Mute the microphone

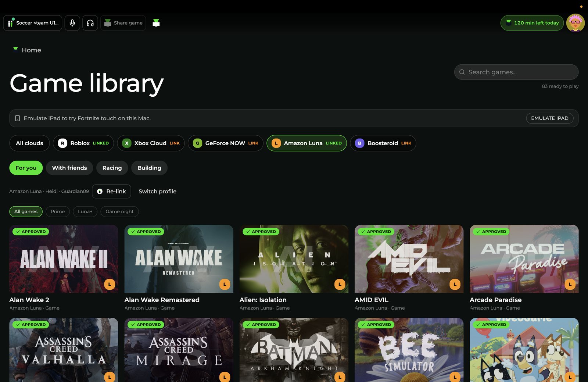[72, 23]
